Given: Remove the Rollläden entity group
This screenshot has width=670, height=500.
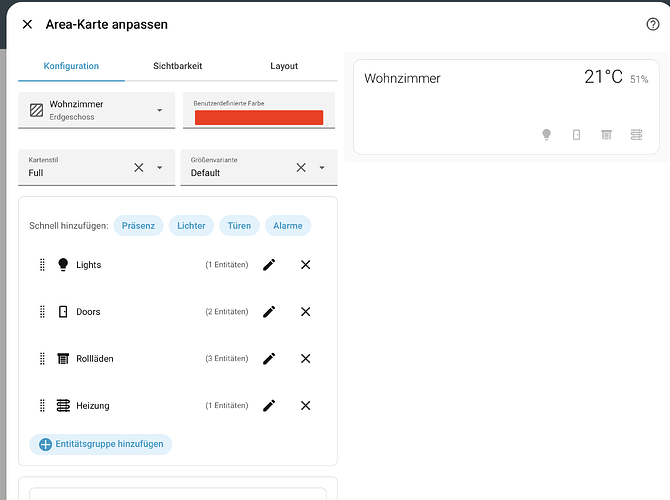Looking at the screenshot, I should [x=306, y=359].
